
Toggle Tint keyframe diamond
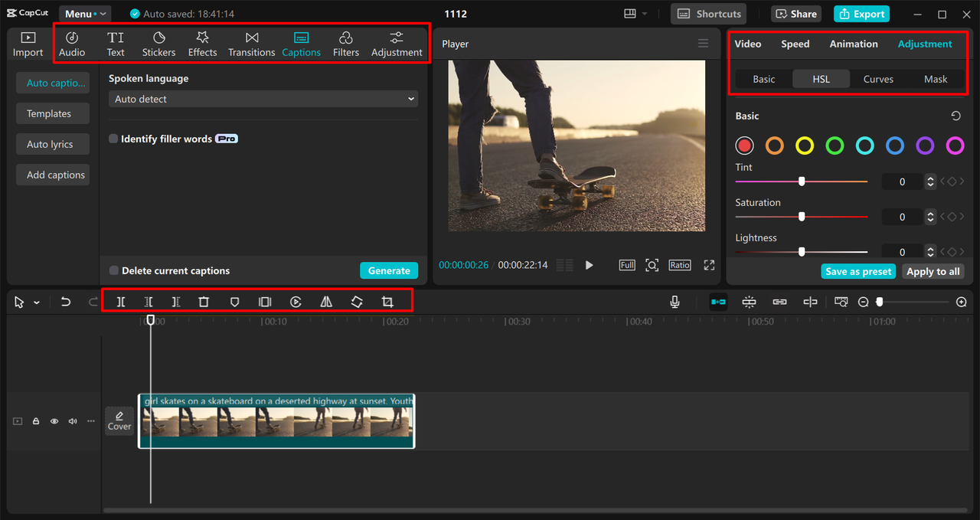(x=952, y=182)
